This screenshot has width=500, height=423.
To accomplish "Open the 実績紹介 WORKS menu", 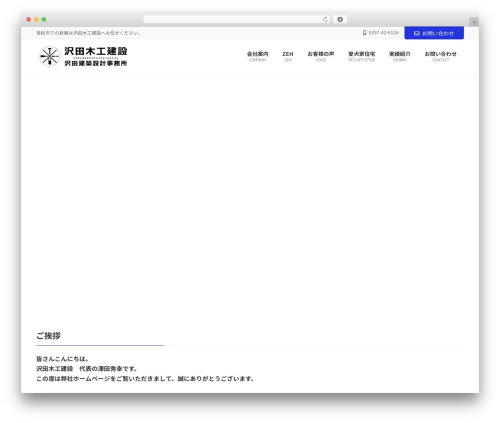I will coord(400,56).
